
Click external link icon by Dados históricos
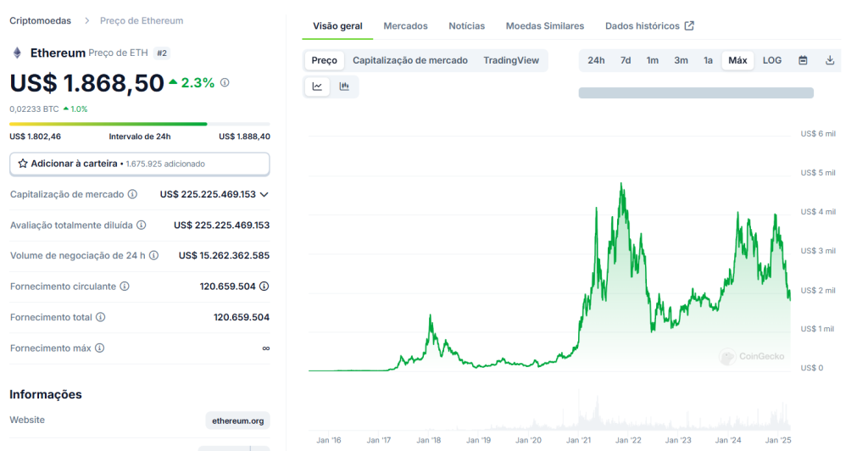click(689, 26)
